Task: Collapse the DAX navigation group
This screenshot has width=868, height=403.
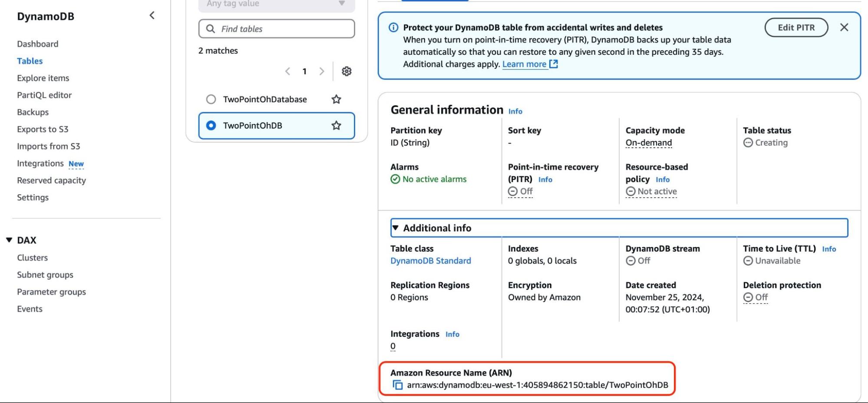Action: point(9,240)
